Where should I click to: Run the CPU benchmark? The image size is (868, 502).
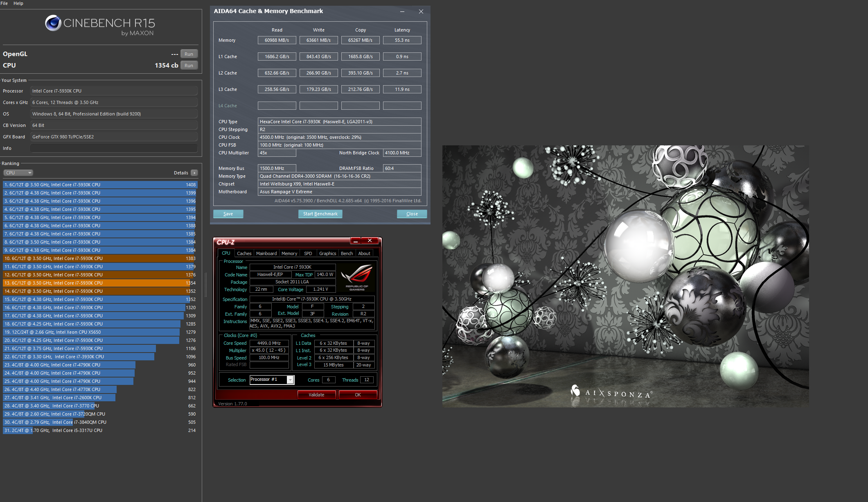coord(189,66)
